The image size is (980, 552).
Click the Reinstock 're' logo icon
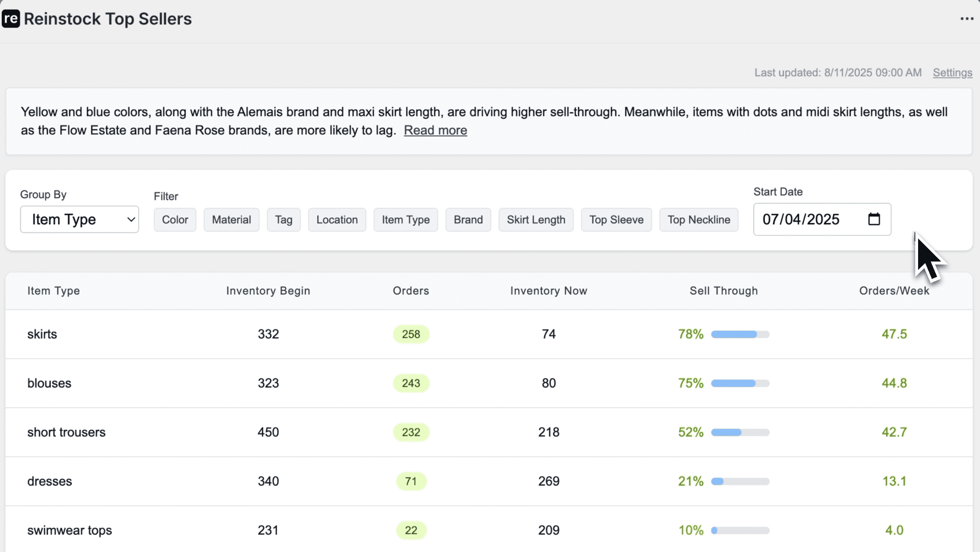(11, 19)
